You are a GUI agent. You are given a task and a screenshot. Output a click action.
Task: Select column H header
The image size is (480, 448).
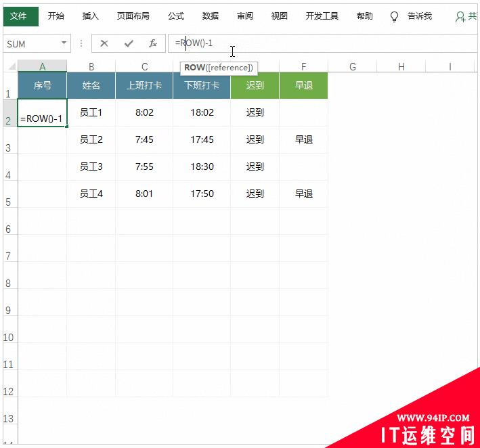[x=401, y=66]
